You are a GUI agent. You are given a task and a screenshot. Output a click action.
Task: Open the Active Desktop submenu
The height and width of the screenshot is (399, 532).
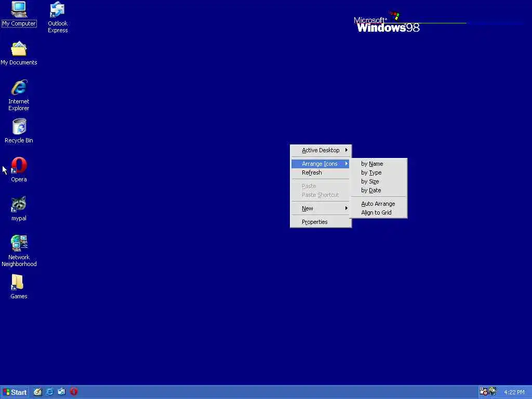[321, 150]
